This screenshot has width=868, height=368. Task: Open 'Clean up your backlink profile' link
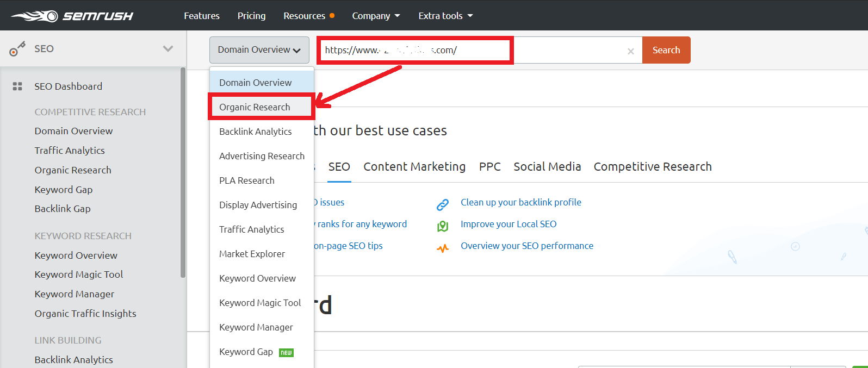click(x=521, y=202)
